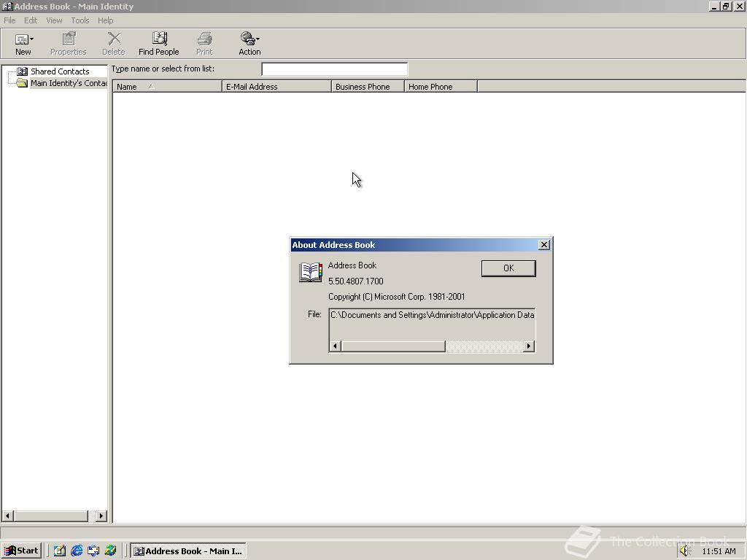Open the Edit menu
Viewport: 747px width, 560px height.
31,20
